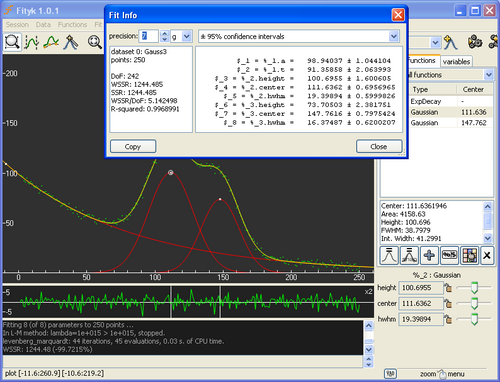Click the X delete function button
This screenshot has width=500, height=382.
pos(487,256)
